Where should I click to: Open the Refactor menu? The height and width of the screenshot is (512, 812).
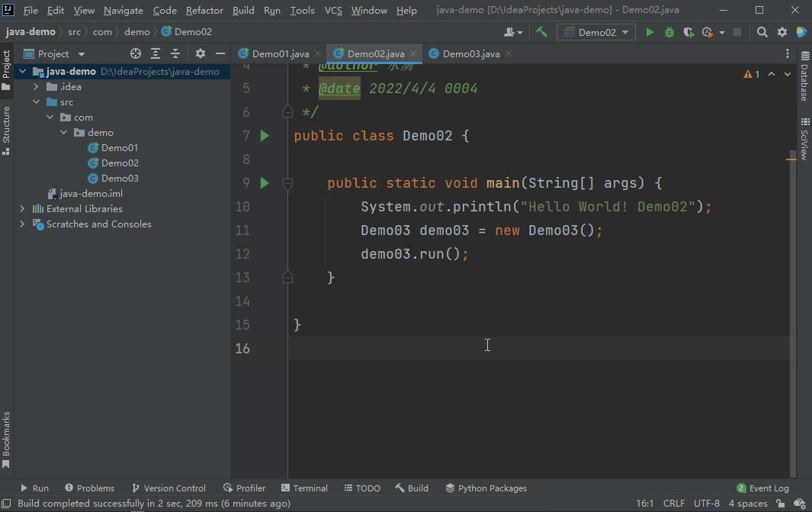click(204, 10)
